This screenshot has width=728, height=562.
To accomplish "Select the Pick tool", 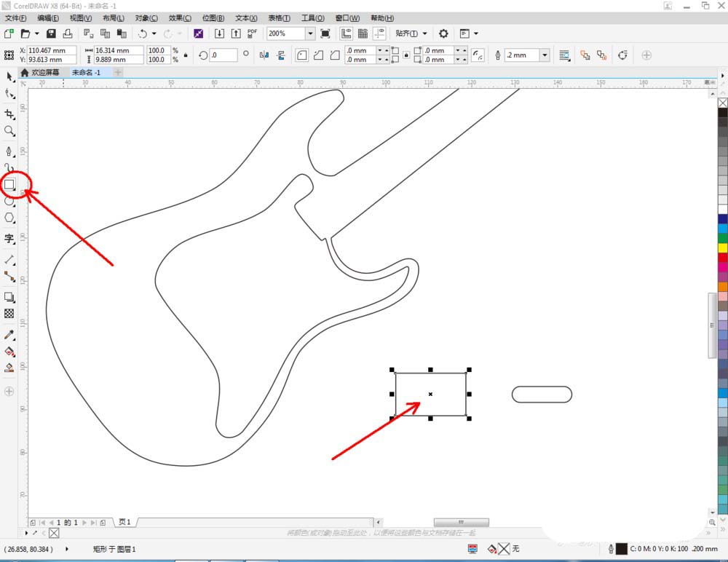I will (9, 76).
